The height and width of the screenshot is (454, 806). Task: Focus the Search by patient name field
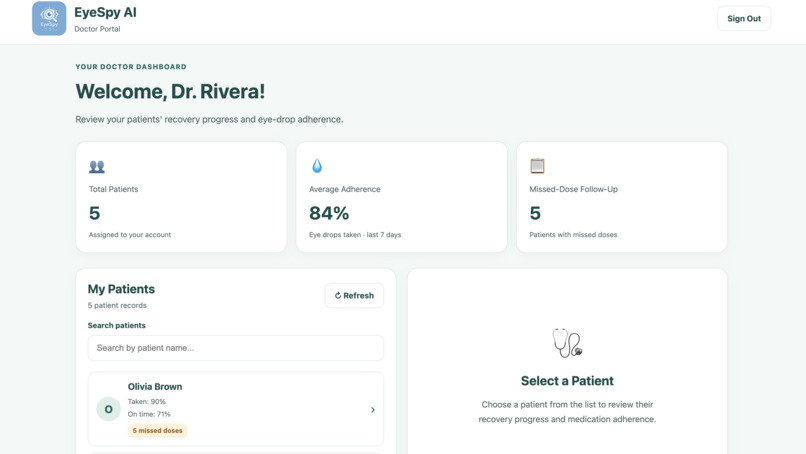click(235, 348)
